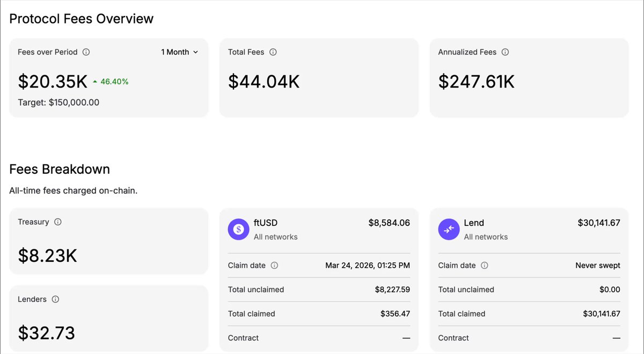
Task: Click the purple ftUSD dollar icon
Action: [239, 230]
